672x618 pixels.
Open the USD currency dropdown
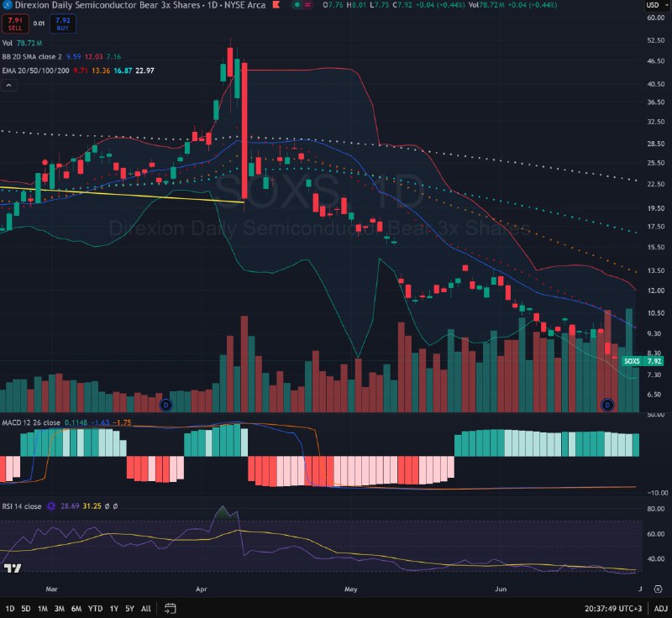[x=658, y=5]
